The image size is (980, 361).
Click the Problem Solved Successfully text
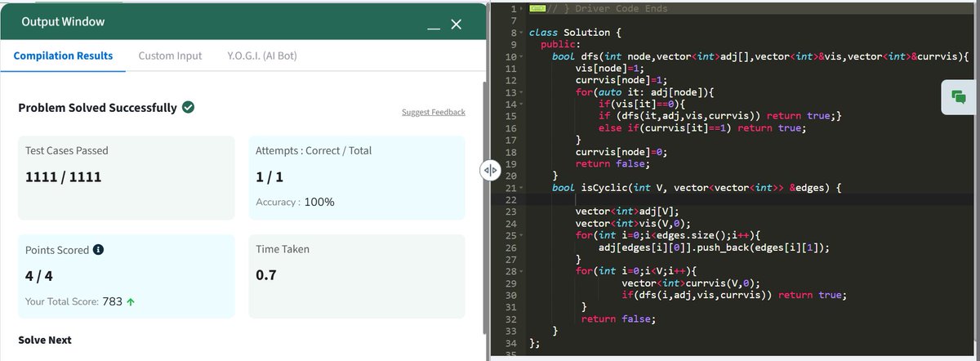click(97, 107)
